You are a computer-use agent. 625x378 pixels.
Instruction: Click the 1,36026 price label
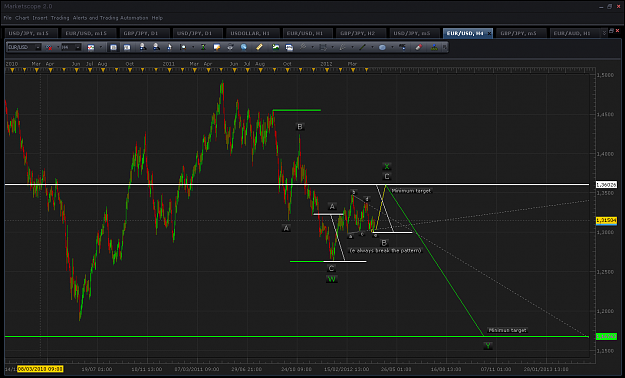click(606, 185)
